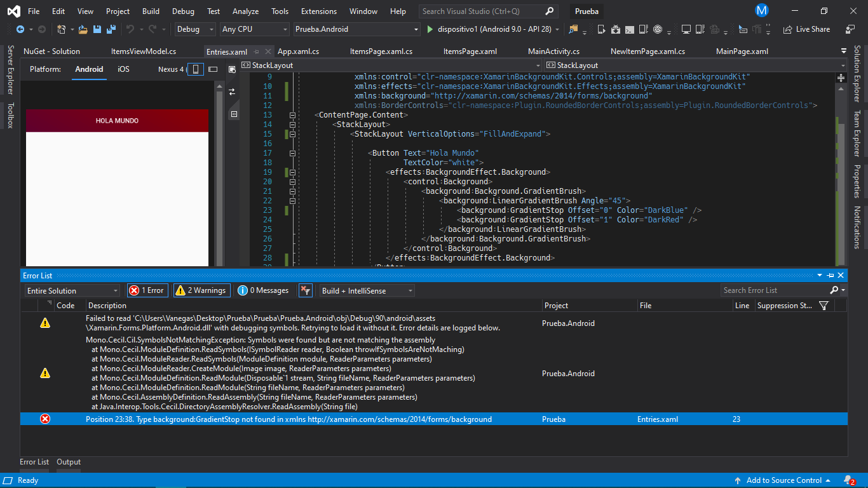Toggle the 2 Warnings filter in Error List
Viewport: 868px width, 488px height.
201,290
